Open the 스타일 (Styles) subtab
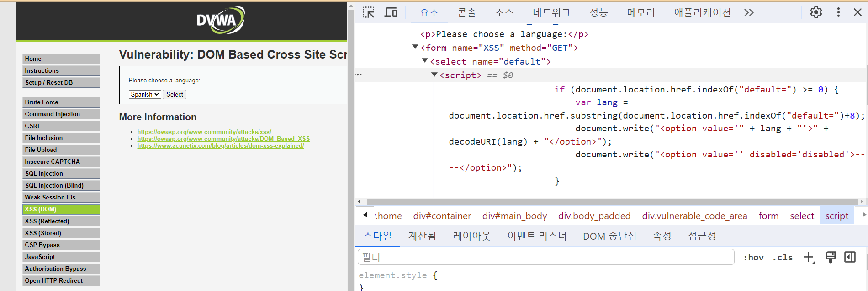The image size is (868, 291). click(377, 236)
